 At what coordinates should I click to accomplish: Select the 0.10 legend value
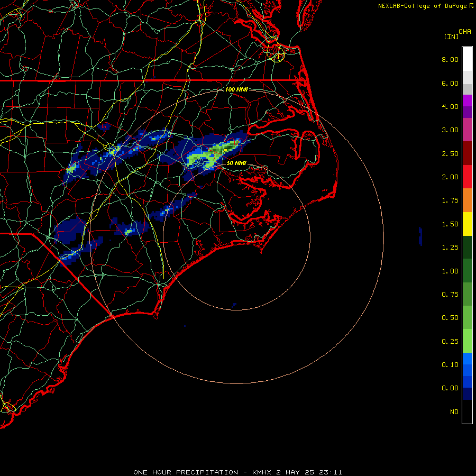450,365
